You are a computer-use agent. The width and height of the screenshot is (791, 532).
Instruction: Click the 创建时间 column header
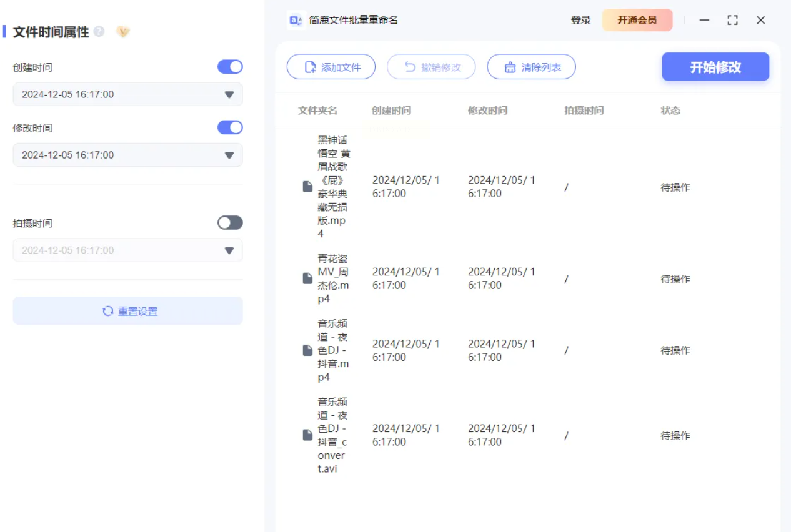tap(391, 111)
